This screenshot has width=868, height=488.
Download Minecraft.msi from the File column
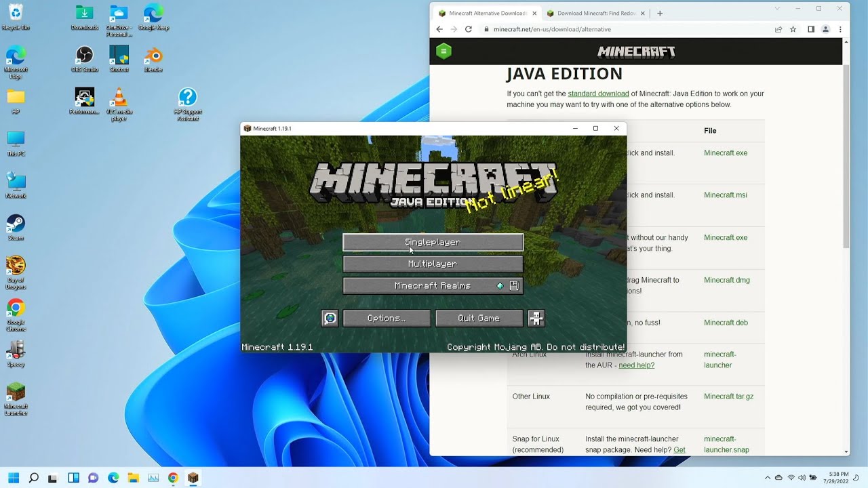click(726, 195)
